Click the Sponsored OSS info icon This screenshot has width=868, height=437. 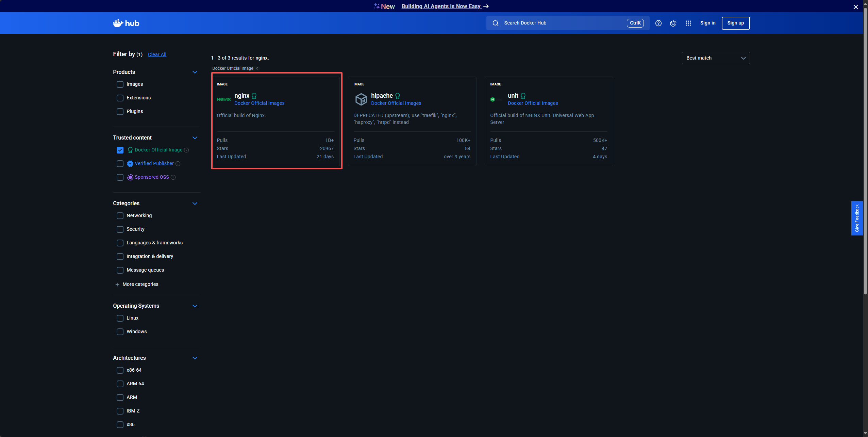click(173, 177)
